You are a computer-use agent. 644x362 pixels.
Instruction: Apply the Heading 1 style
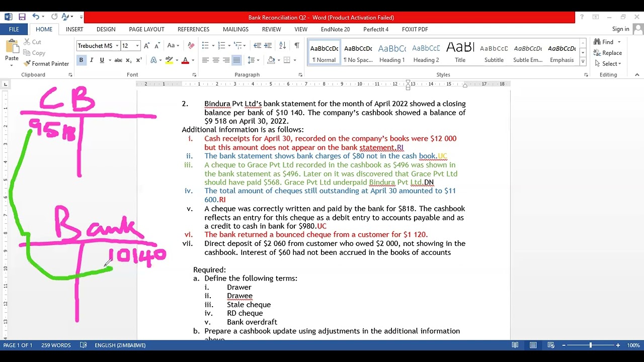click(x=392, y=53)
